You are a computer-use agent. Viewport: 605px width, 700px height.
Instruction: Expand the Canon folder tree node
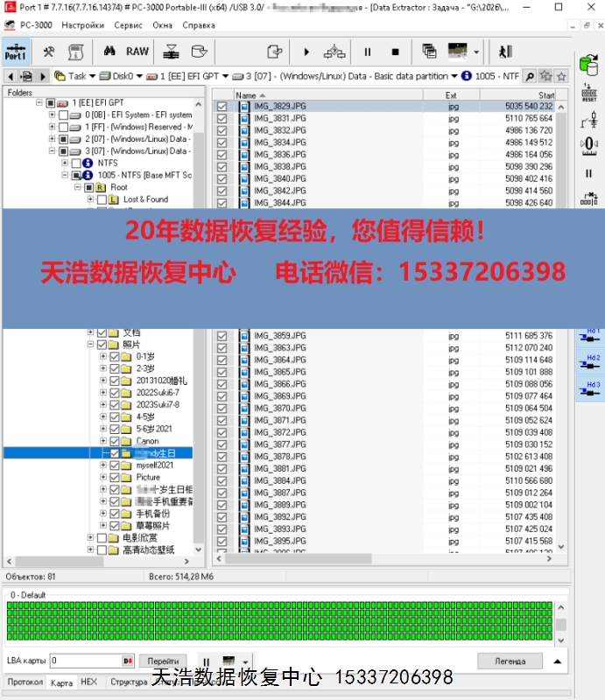(x=103, y=441)
